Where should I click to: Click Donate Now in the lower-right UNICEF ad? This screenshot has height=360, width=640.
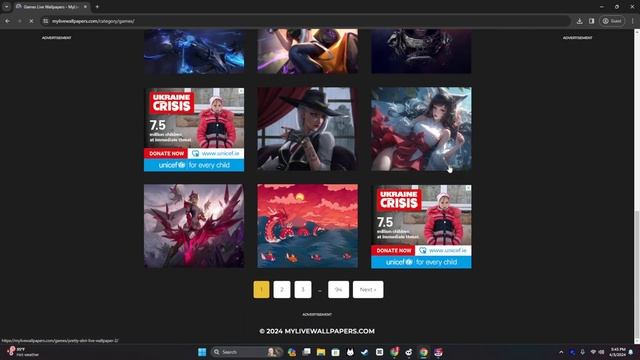pos(393,250)
